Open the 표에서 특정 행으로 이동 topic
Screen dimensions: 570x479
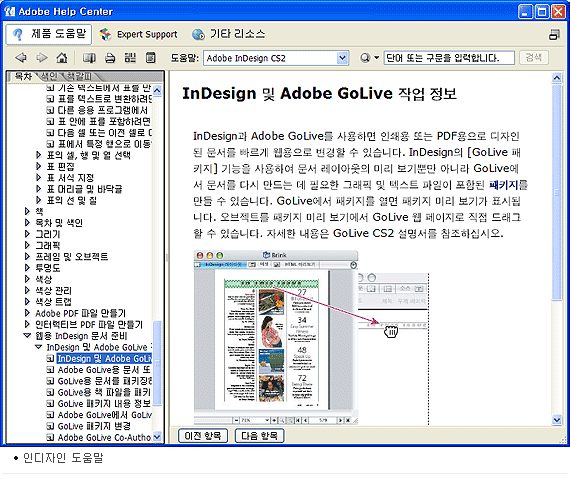click(104, 144)
